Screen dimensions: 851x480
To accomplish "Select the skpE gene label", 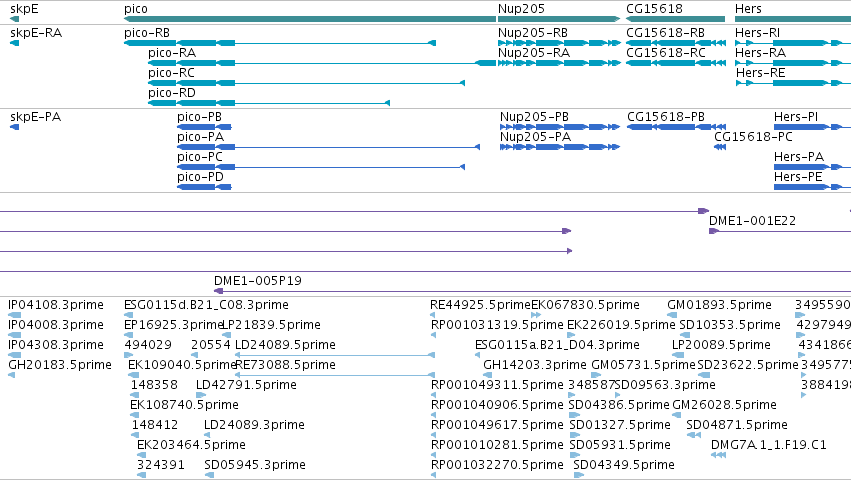I will (x=24, y=9).
